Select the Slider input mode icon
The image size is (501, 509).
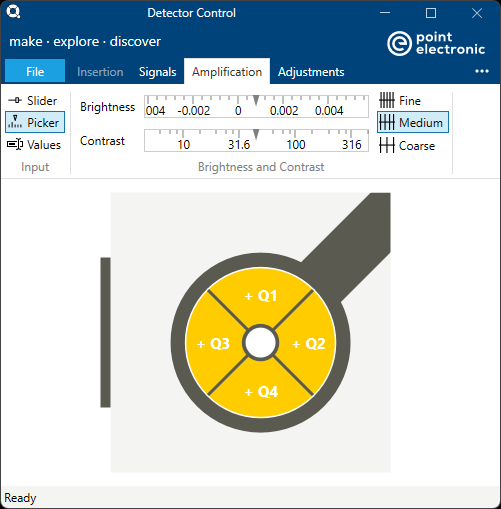click(15, 100)
